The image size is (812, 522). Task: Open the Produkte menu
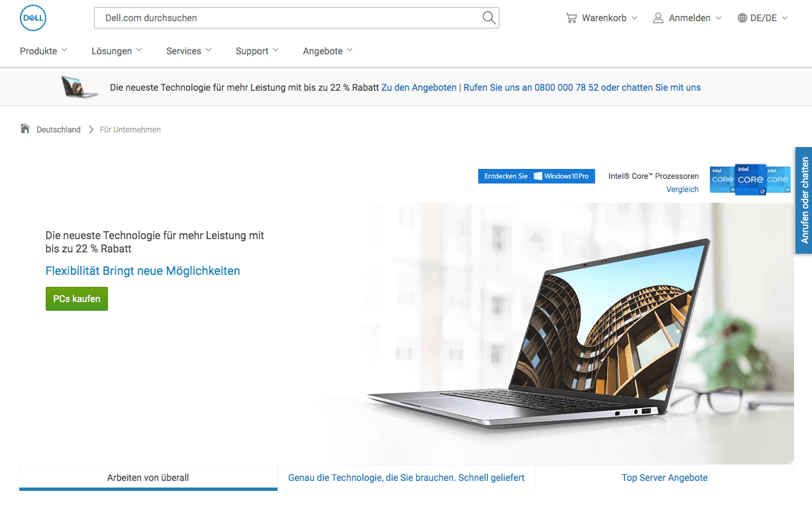tap(44, 51)
